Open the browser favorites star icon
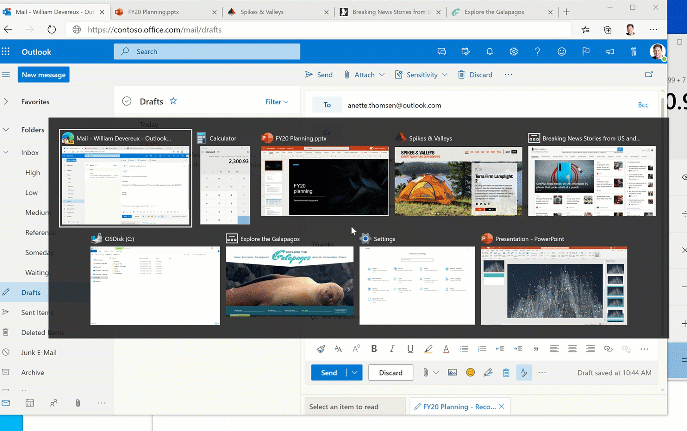Image resolution: width=687 pixels, height=431 pixels. click(585, 29)
